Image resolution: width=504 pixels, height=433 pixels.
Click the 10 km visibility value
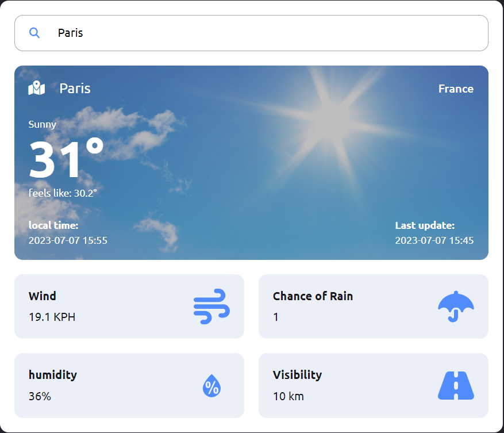click(x=288, y=396)
